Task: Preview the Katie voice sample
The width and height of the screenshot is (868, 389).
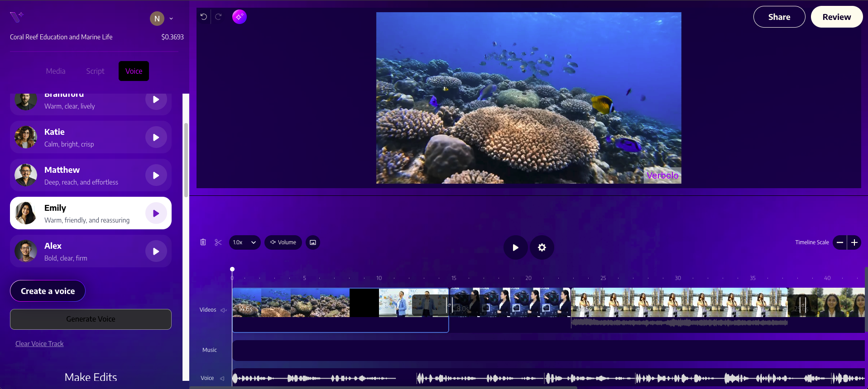Action: point(156,138)
